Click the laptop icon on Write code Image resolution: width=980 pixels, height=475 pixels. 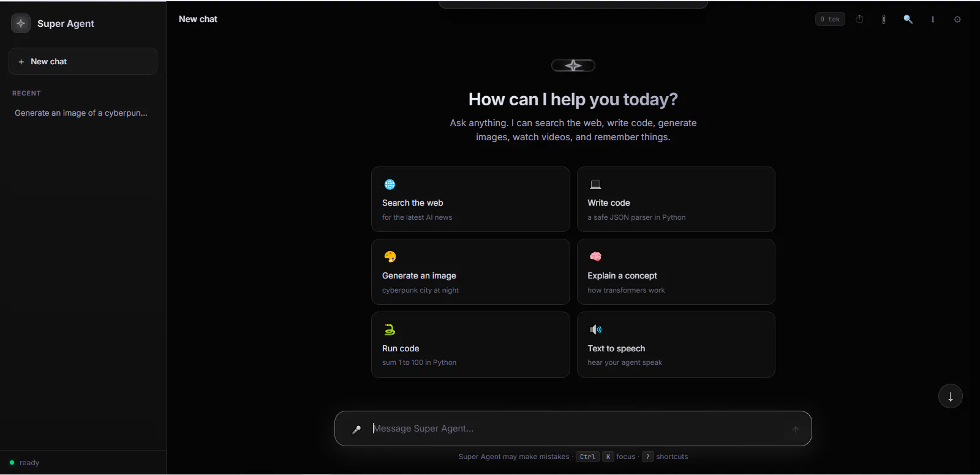pyautogui.click(x=595, y=184)
